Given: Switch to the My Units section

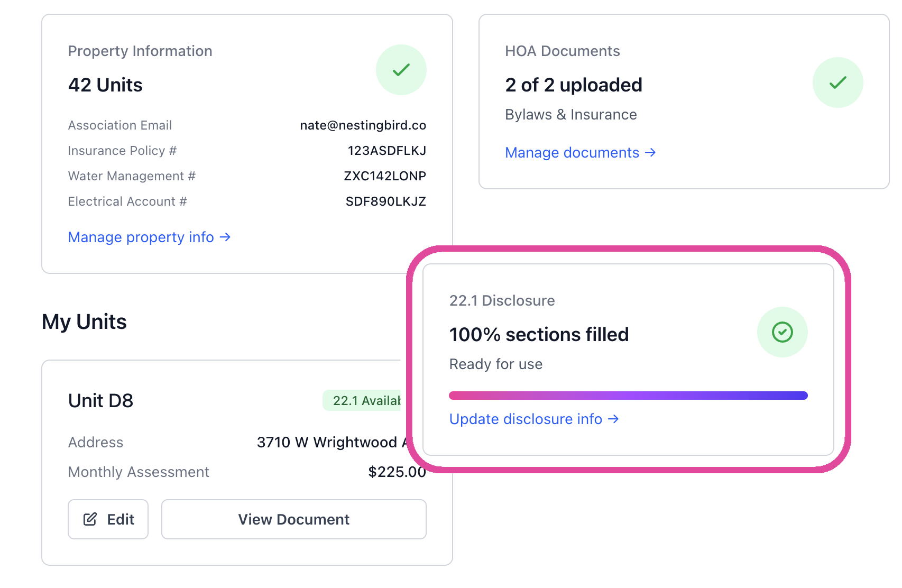Looking at the screenshot, I should point(84,321).
